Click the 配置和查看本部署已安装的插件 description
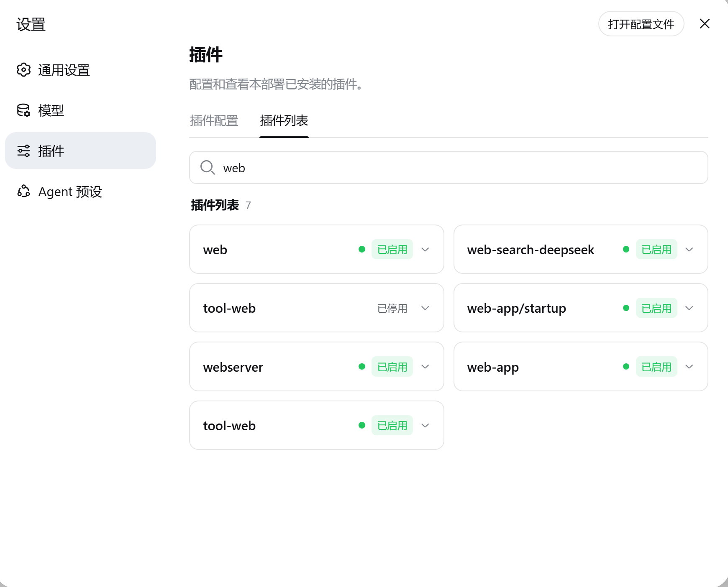The width and height of the screenshot is (728, 587). click(x=276, y=84)
